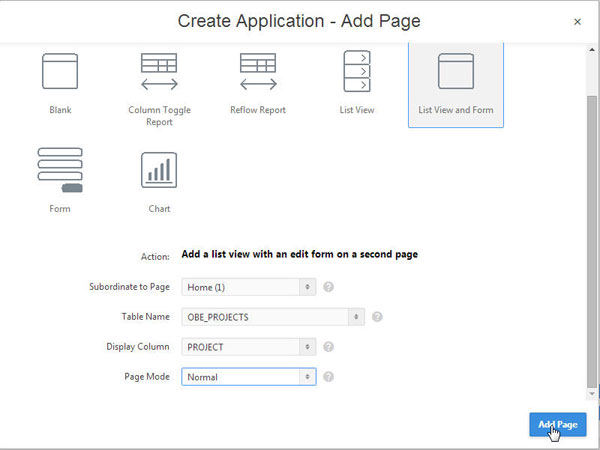This screenshot has width=600, height=450.
Task: Choose the Column Toggle Report page type
Action: point(159,88)
